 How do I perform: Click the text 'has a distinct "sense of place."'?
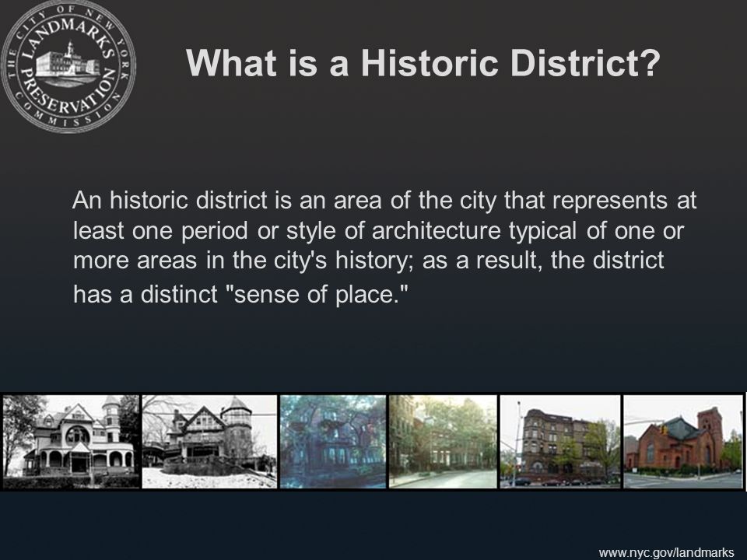(241, 294)
